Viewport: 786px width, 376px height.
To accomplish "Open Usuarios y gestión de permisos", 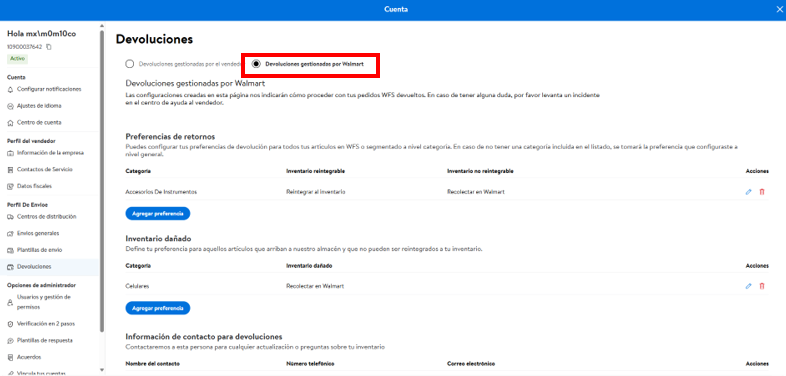I will point(44,302).
